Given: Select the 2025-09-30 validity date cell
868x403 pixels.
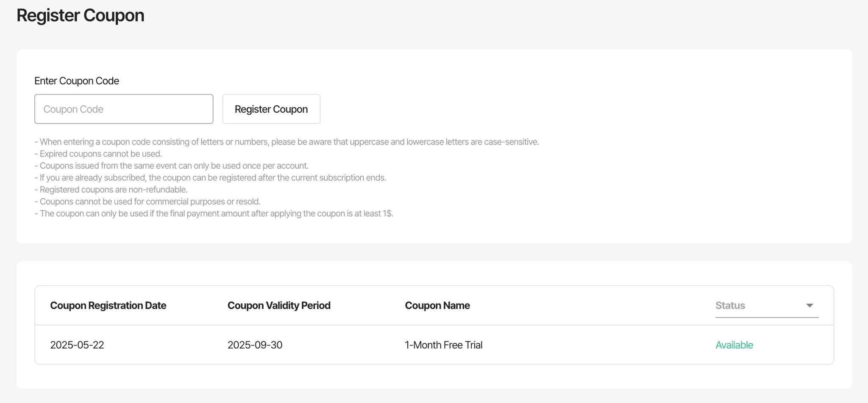Looking at the screenshot, I should 255,345.
